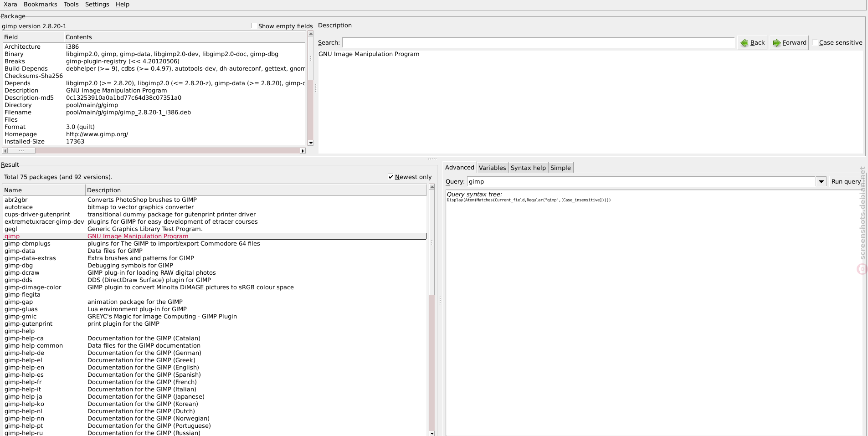Select the gimp-data package

click(x=215, y=251)
